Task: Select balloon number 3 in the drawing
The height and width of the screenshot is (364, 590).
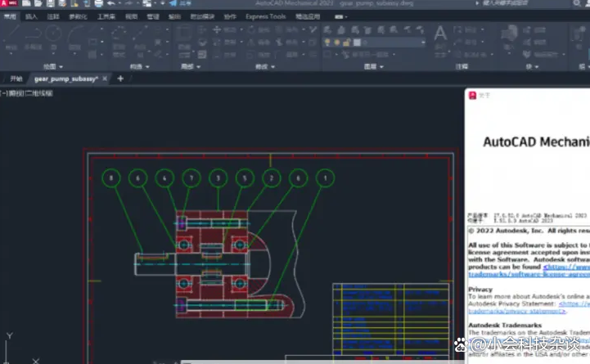Action: pos(218,178)
